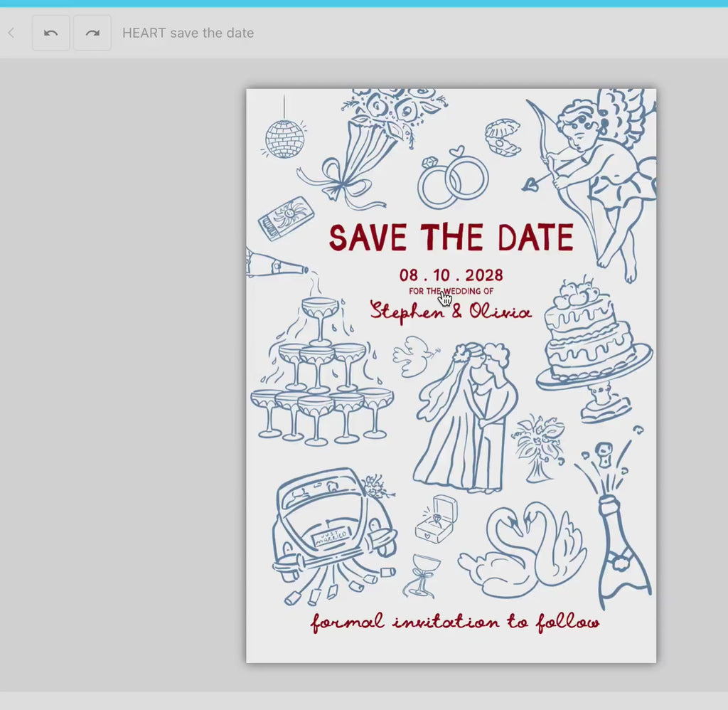Viewport: 728px width, 710px height.
Task: Click the single coupe glass with ribbon
Action: pos(422,576)
